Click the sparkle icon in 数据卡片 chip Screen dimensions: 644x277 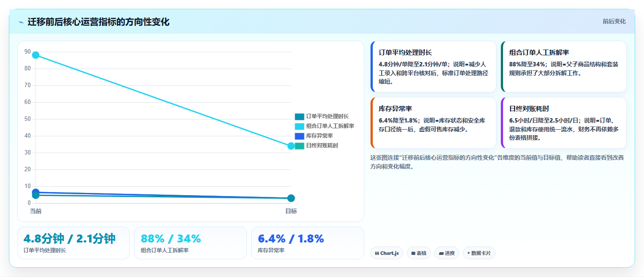[x=468, y=253]
